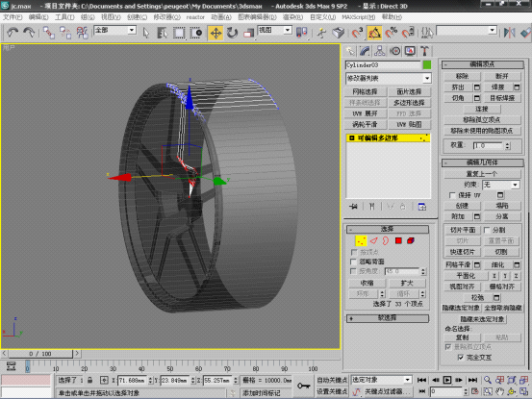Open the Utilities hammer panel icon
Image resolution: width=532 pixels, height=399 pixels.
point(424,51)
